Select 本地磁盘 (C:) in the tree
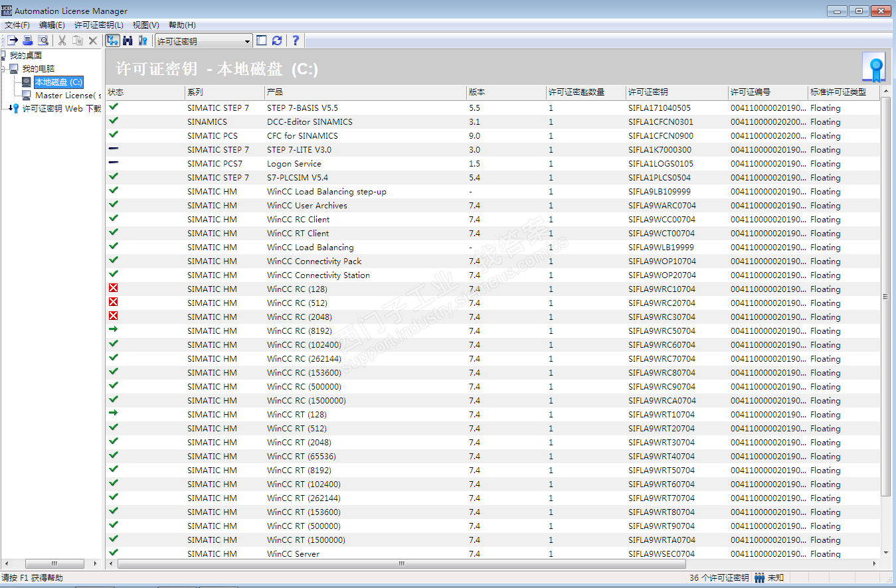 [59, 82]
